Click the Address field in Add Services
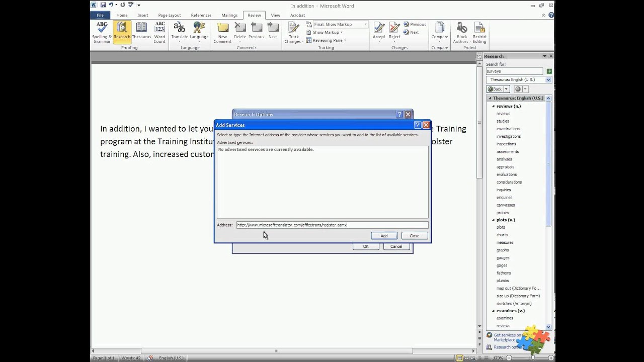644x362 pixels. (x=332, y=225)
